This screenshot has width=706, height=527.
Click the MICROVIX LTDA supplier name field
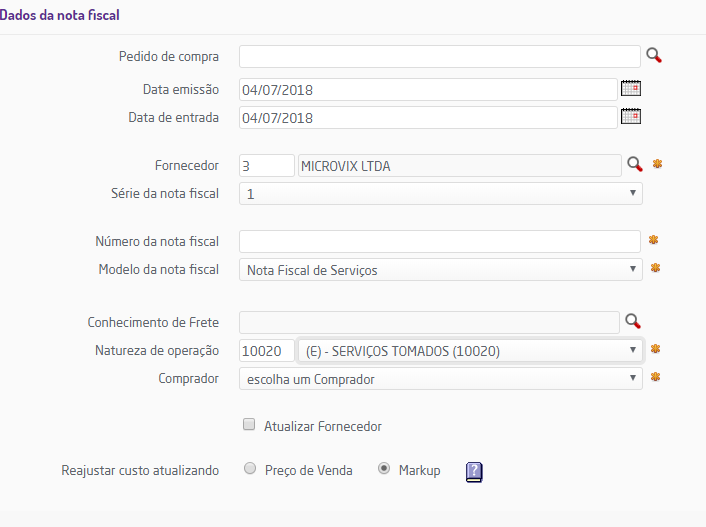coord(460,166)
